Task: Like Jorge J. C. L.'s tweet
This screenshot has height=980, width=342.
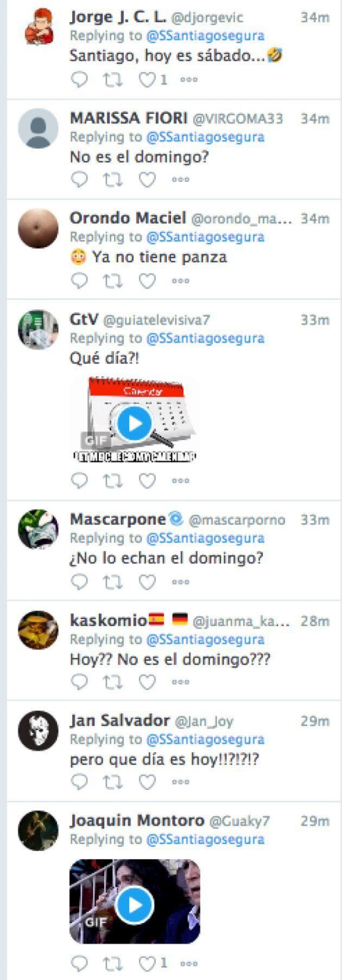Action: [147, 80]
